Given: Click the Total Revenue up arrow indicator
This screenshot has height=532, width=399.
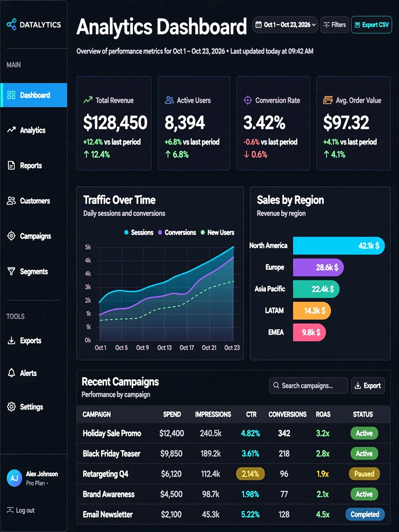Looking at the screenshot, I should (86, 155).
